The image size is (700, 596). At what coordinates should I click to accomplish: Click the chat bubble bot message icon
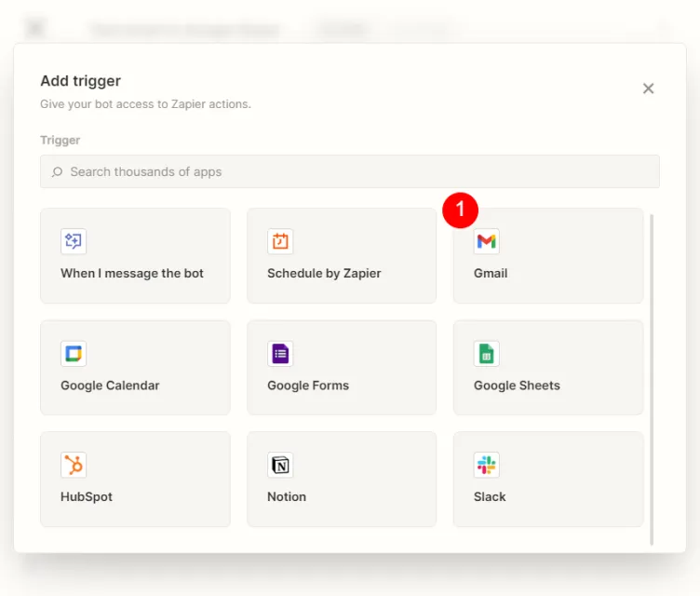tap(74, 242)
